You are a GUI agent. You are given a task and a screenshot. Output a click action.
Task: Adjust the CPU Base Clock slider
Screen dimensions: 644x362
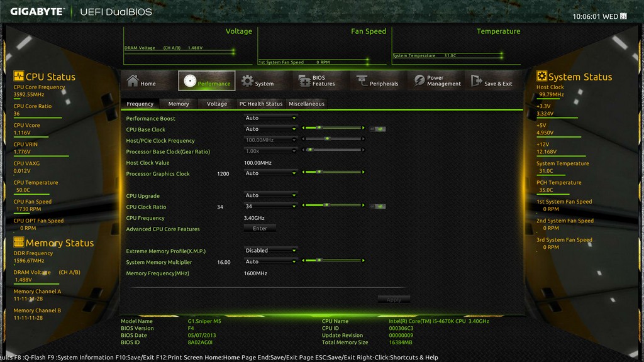coord(333,128)
